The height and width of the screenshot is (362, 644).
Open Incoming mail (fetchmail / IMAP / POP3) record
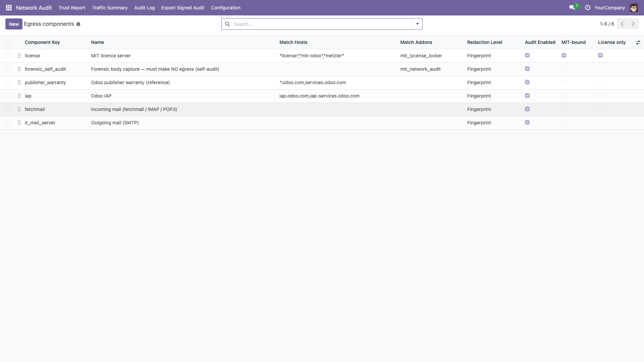point(134,109)
